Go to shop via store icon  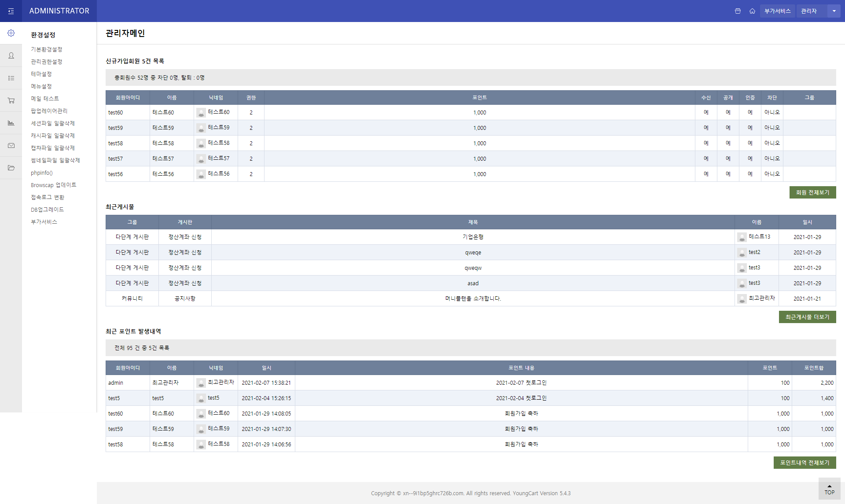(x=738, y=11)
